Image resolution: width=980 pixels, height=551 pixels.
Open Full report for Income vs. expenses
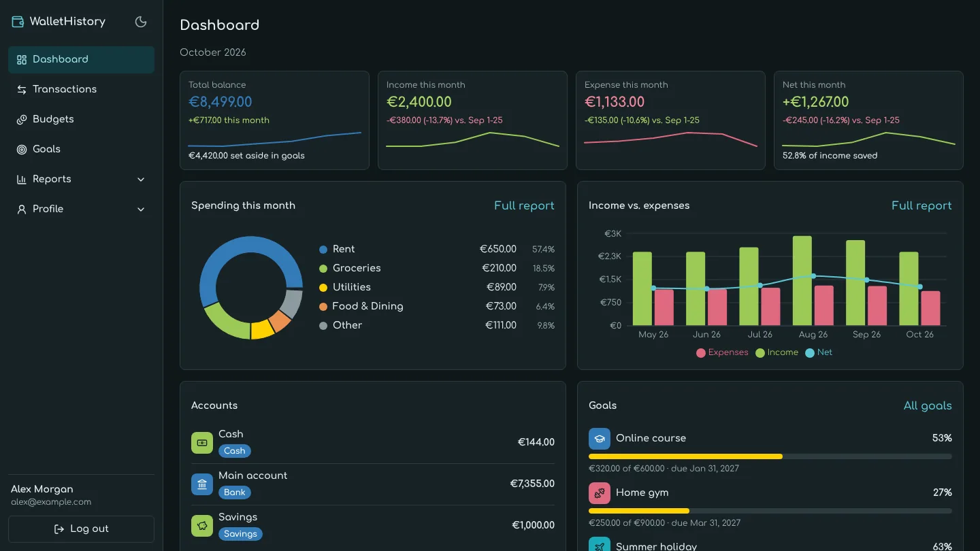(x=921, y=206)
